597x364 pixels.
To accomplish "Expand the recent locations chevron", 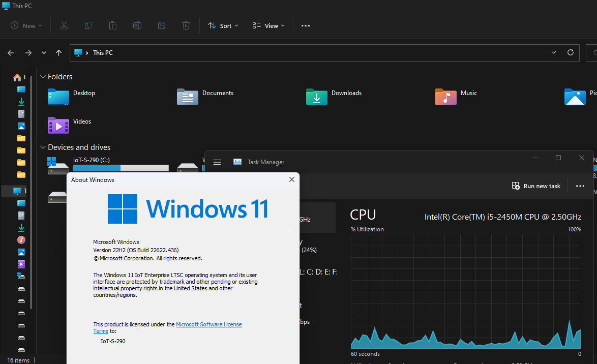I will (x=44, y=53).
